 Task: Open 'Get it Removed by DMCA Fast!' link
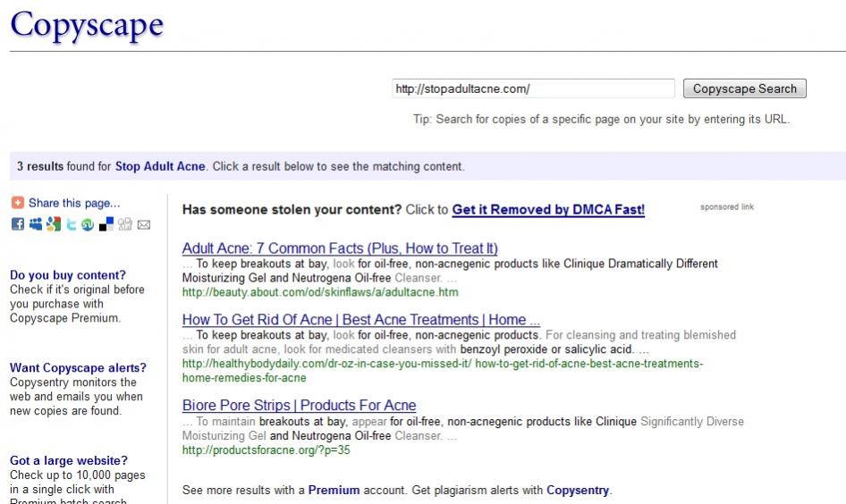pos(548,210)
